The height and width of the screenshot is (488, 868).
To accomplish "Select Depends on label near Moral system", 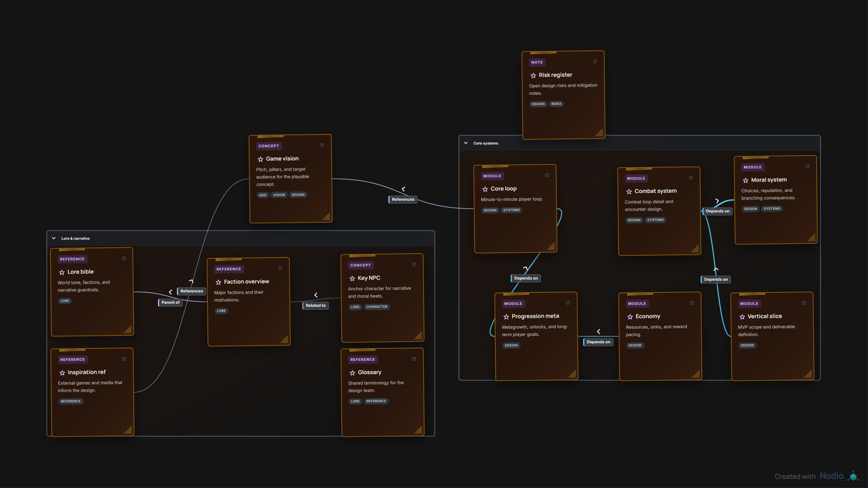I will (717, 211).
